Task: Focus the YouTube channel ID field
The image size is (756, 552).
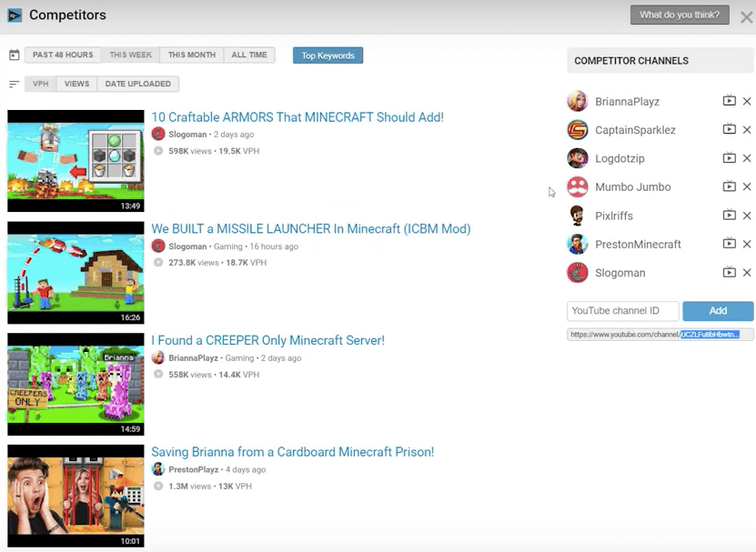Action: (623, 311)
